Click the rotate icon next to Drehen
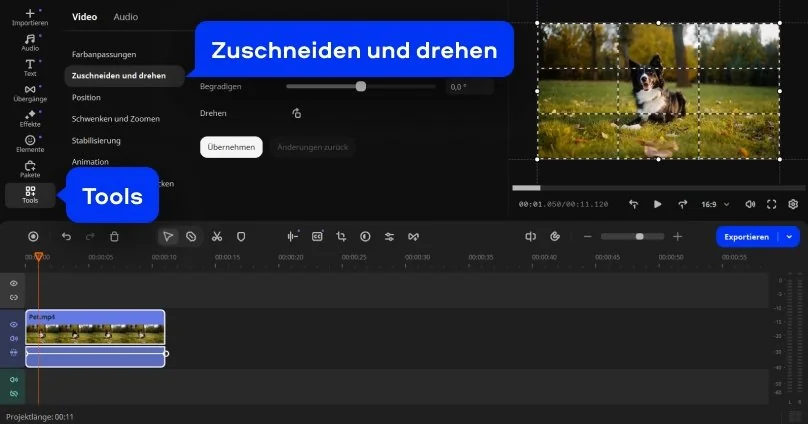808x424 pixels. click(296, 114)
